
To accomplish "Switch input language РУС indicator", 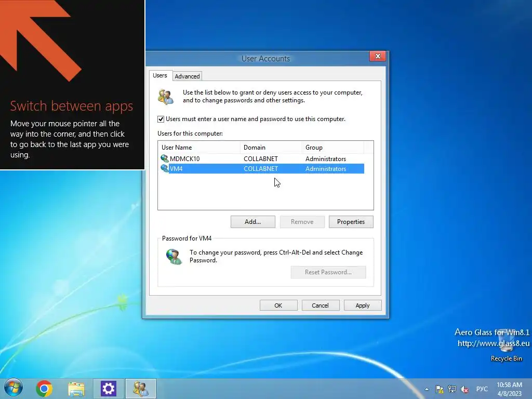I will [x=482, y=389].
